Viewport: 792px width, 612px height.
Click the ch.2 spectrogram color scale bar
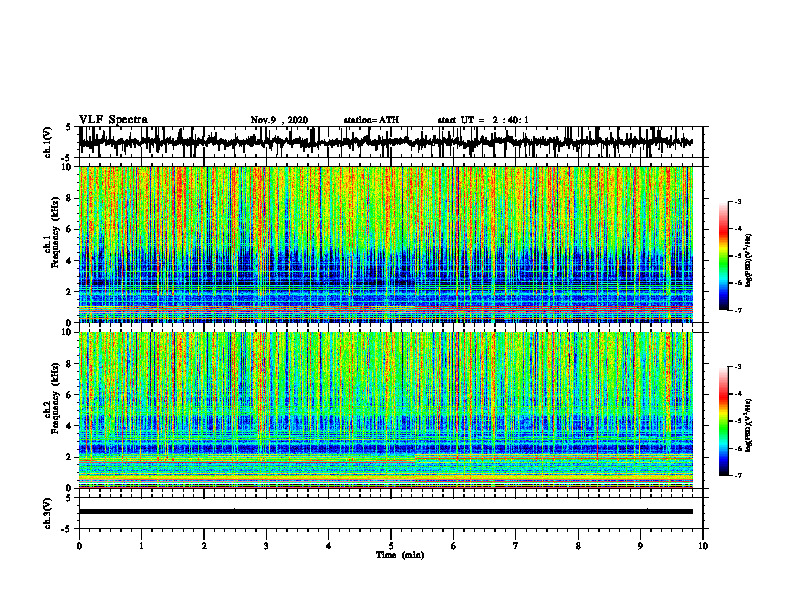tap(723, 421)
